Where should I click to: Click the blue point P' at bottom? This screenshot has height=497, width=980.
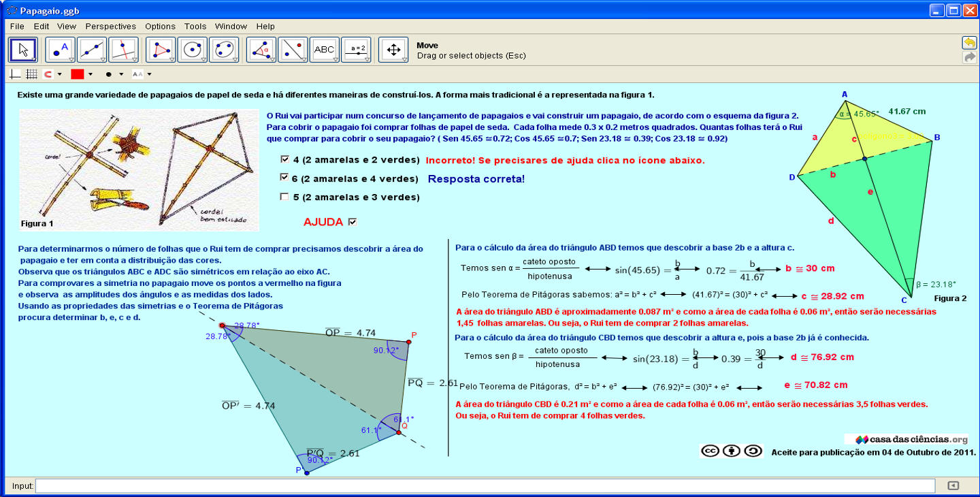click(307, 472)
